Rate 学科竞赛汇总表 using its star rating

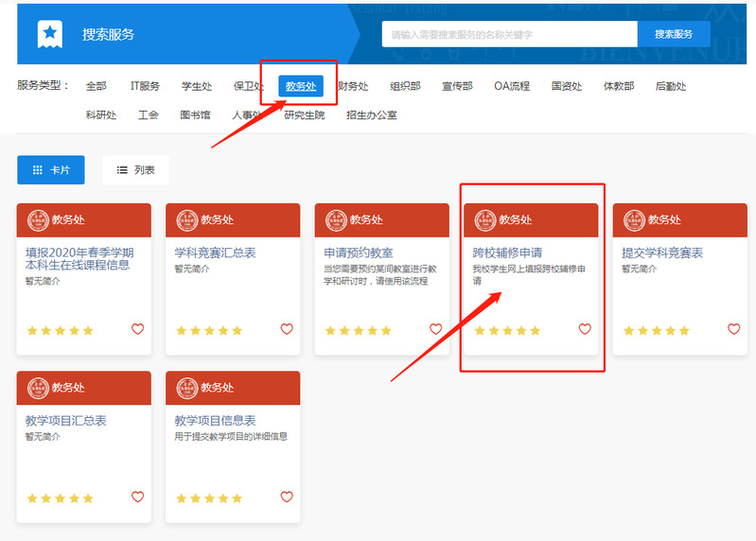pyautogui.click(x=209, y=331)
